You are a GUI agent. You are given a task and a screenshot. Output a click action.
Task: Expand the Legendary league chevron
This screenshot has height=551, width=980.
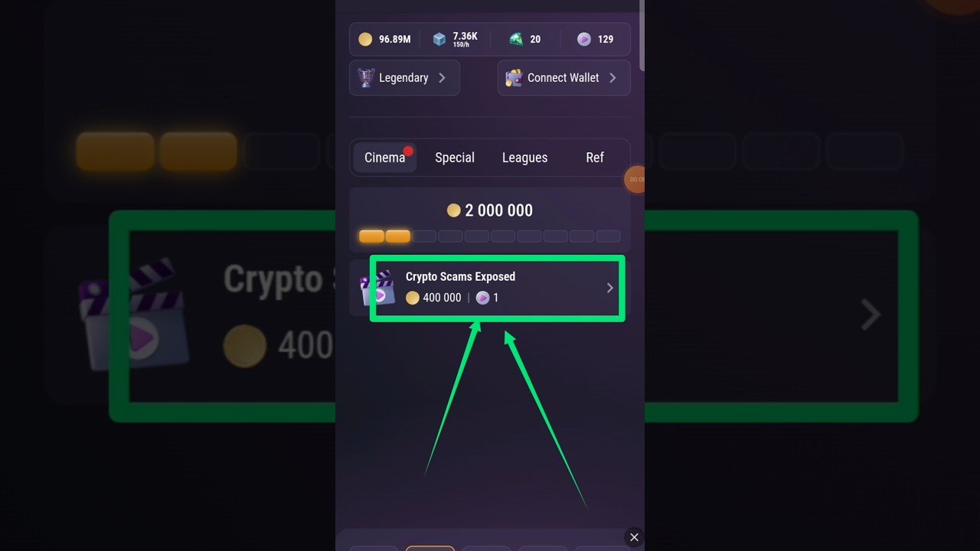(442, 77)
